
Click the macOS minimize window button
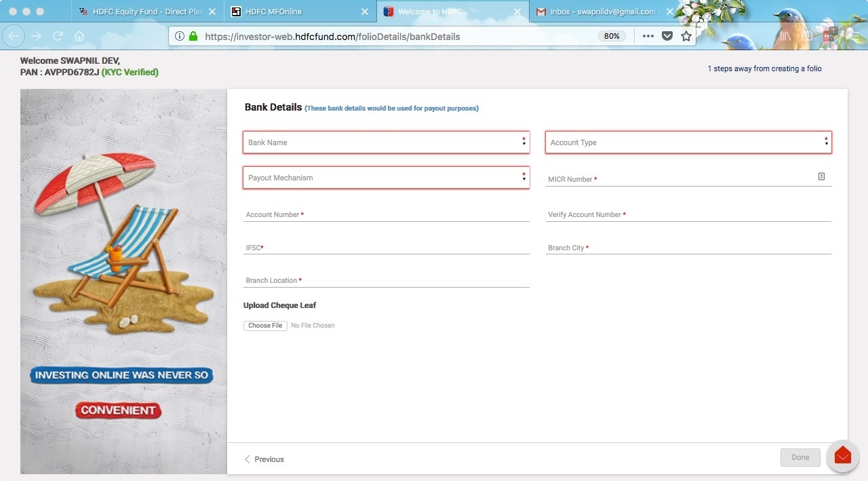point(26,12)
